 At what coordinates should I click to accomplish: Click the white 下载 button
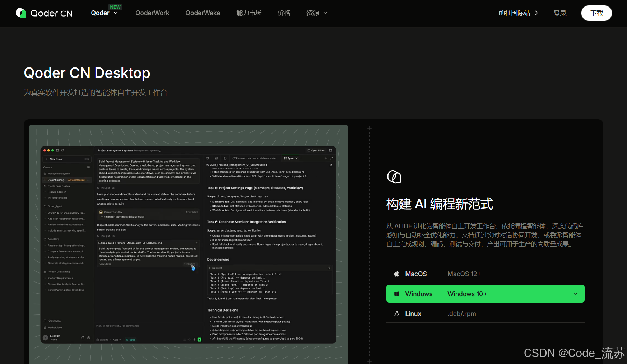click(x=596, y=13)
